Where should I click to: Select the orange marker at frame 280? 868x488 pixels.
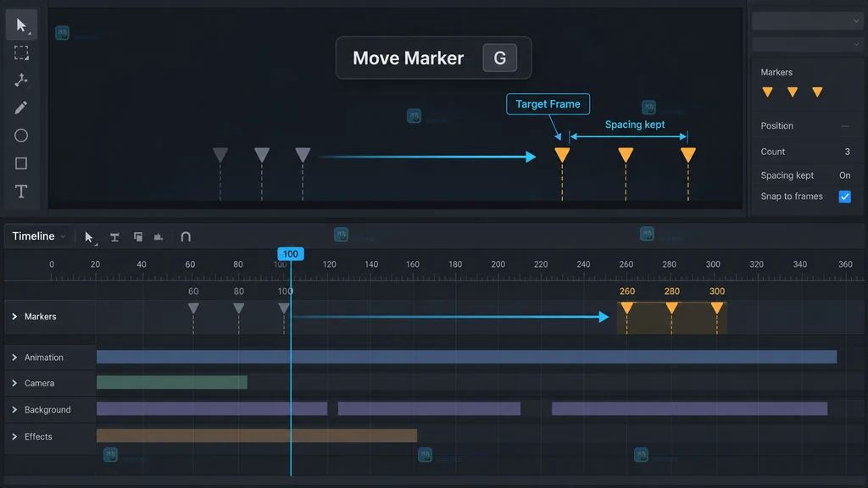point(671,308)
